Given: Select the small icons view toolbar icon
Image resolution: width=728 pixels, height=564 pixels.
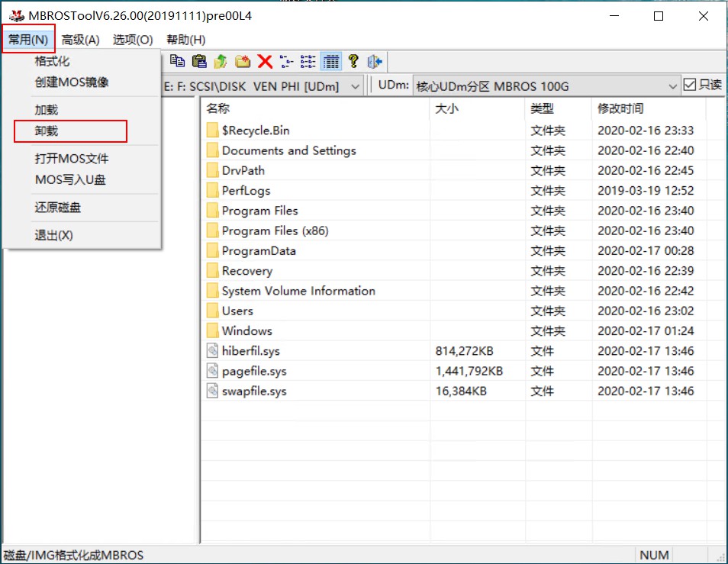Looking at the screenshot, I should [287, 61].
